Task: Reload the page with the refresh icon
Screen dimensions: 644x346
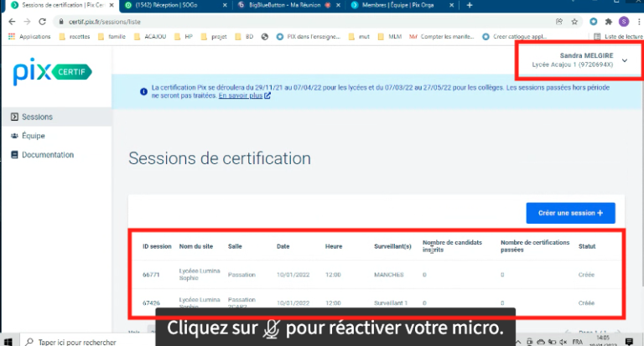Action: (42, 22)
